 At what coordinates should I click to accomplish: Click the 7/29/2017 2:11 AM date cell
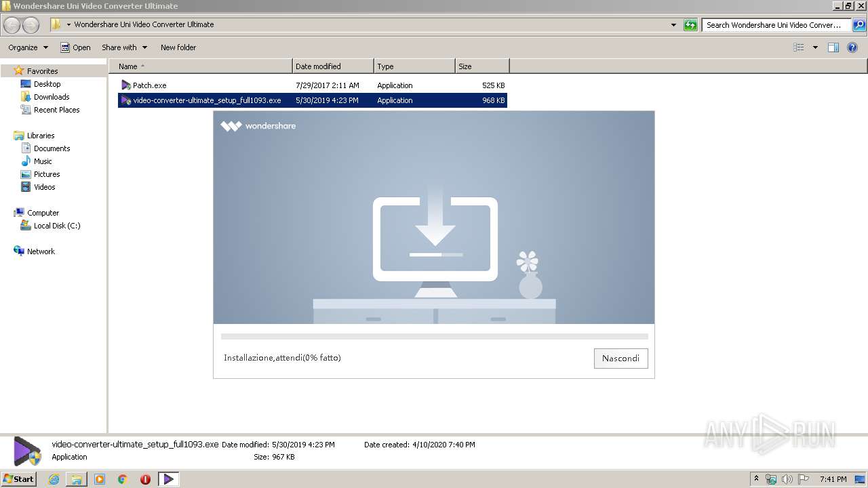328,85
